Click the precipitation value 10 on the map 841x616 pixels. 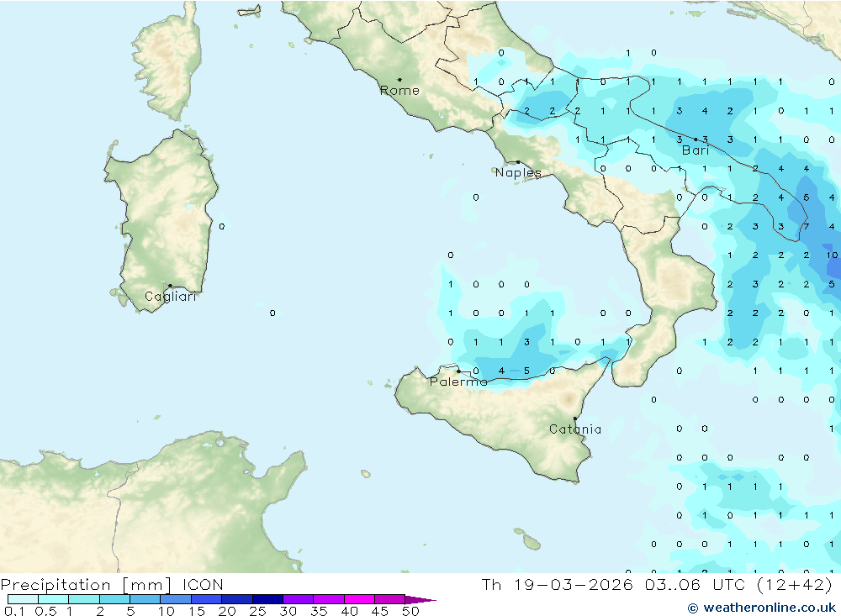click(832, 255)
